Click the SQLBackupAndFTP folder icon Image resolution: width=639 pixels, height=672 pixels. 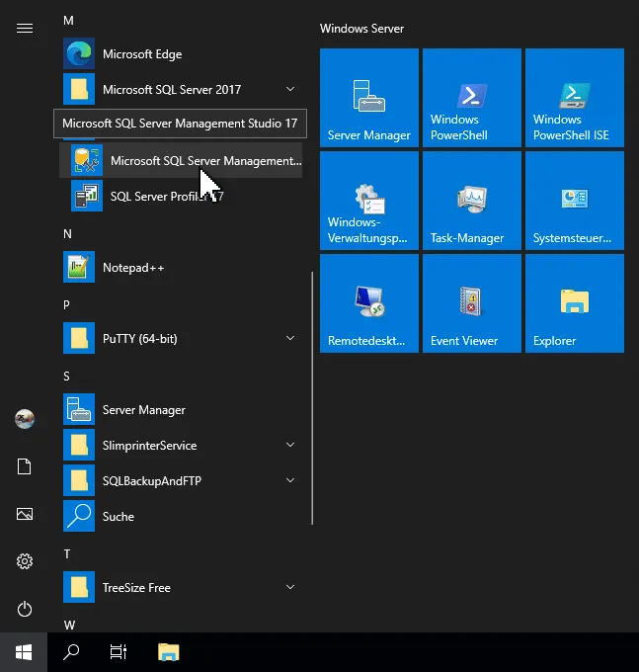point(79,480)
